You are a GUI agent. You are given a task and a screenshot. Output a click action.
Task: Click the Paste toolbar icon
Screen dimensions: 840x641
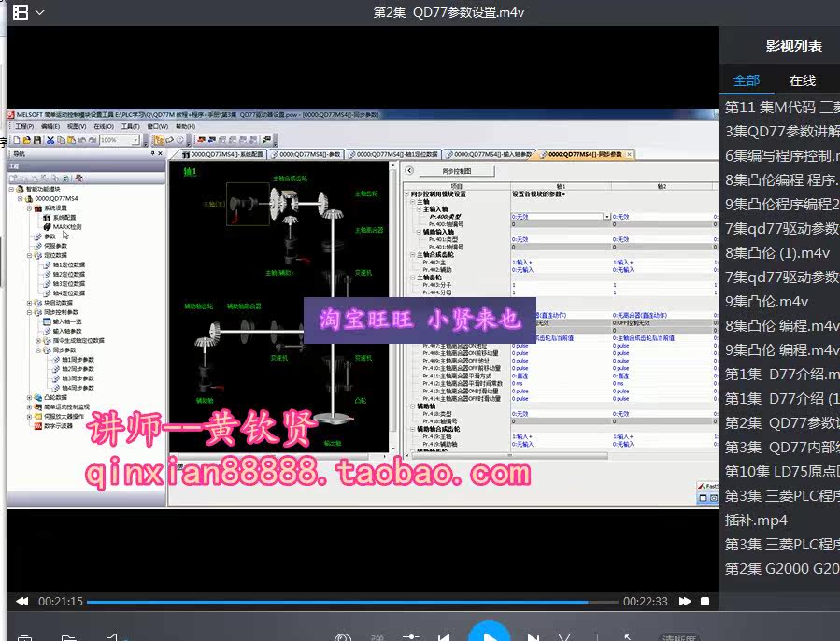(71, 140)
